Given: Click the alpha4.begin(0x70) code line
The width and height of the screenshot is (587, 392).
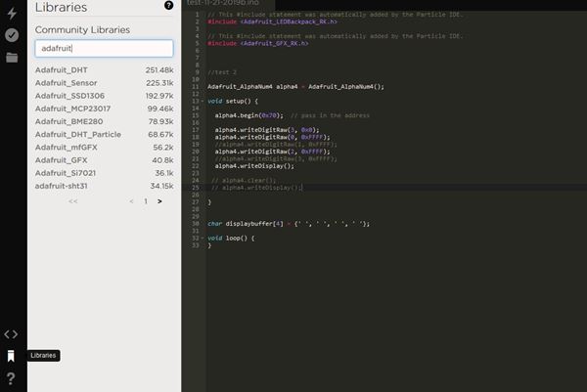Looking at the screenshot, I should [x=248, y=115].
